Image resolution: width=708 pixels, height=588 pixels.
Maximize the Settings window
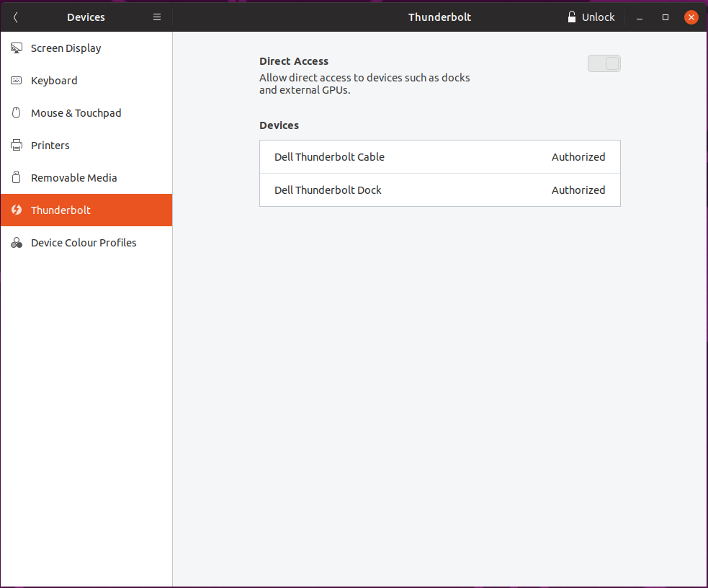[x=665, y=17]
